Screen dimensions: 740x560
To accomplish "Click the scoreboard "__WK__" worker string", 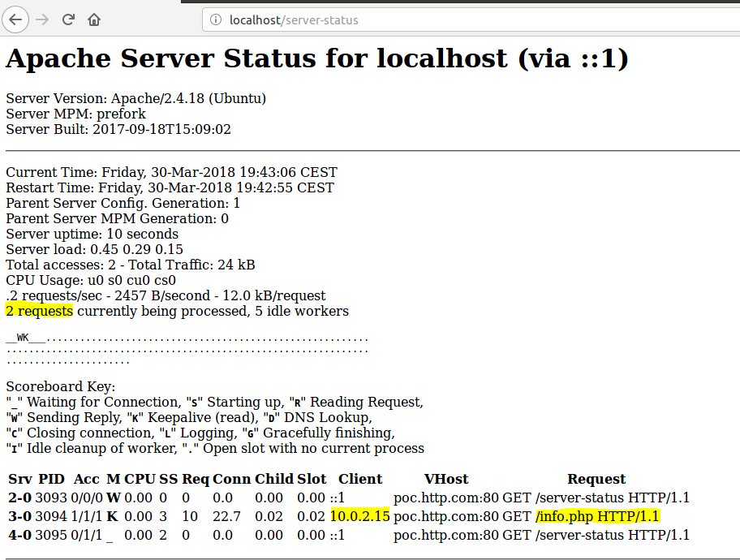I will tap(26, 337).
